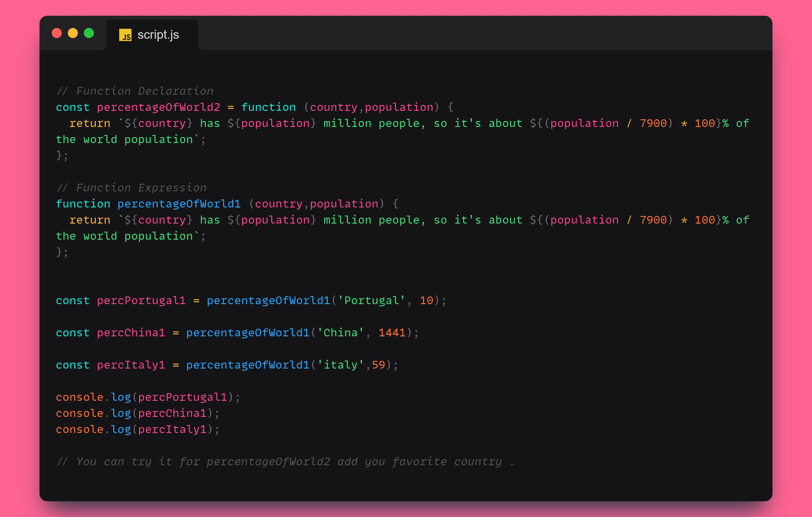Screen dimensions: 812x517
Task: Click percentageOfWorld1 in the function definition line
Action: pyautogui.click(x=179, y=204)
